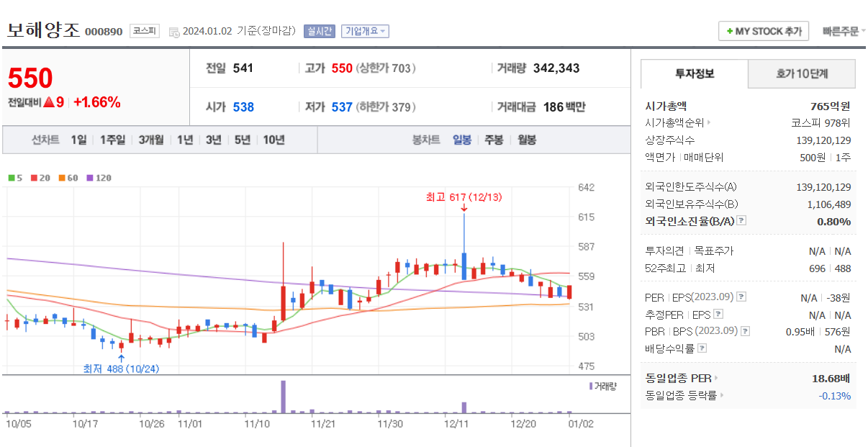
Task: Open the 빠른주문 dropdown
Action: coord(844,32)
